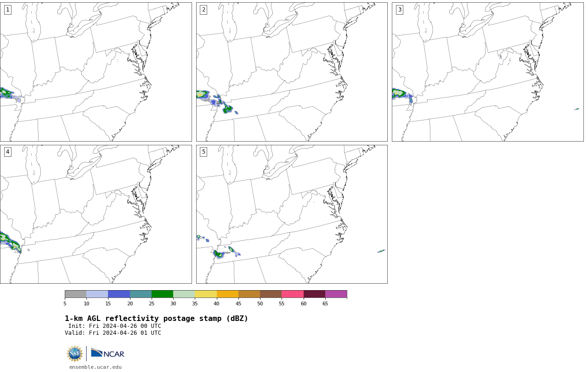
Task: Click the teal 20-25 dBZ swatch
Action: (141, 294)
